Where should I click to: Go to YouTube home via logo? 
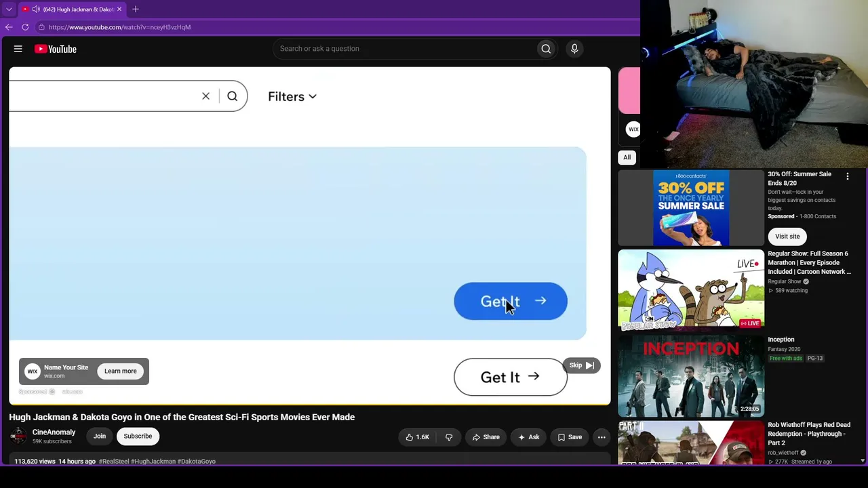(56, 49)
